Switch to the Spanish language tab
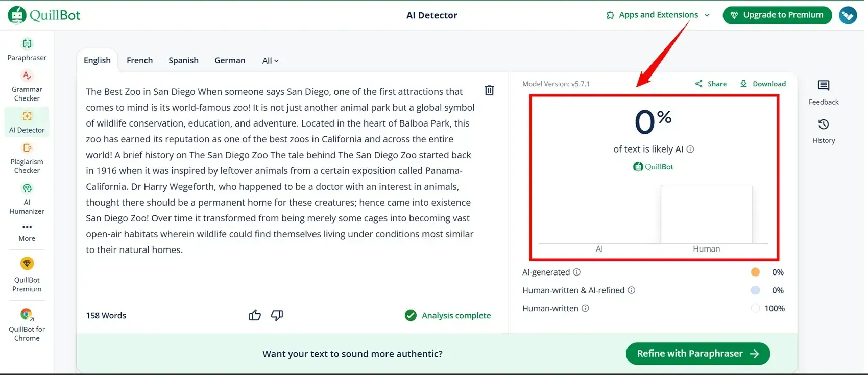Viewport: 868px width, 375px height. pos(183,61)
